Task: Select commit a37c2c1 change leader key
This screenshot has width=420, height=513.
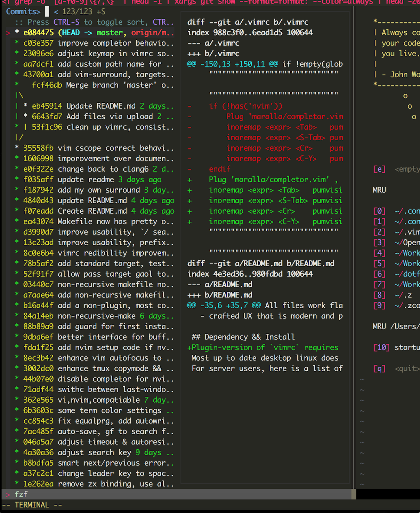Action: [x=94, y=473]
